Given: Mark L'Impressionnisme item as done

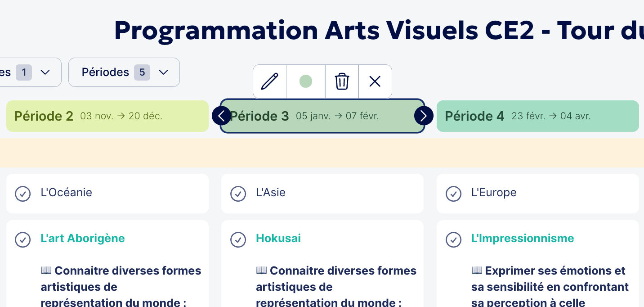Looking at the screenshot, I should (x=453, y=239).
